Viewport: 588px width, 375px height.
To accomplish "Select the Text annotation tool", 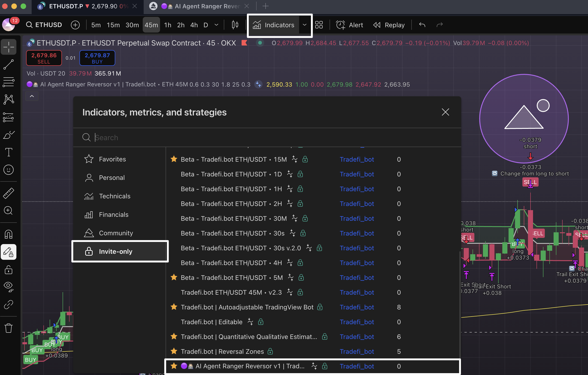I will (x=9, y=152).
